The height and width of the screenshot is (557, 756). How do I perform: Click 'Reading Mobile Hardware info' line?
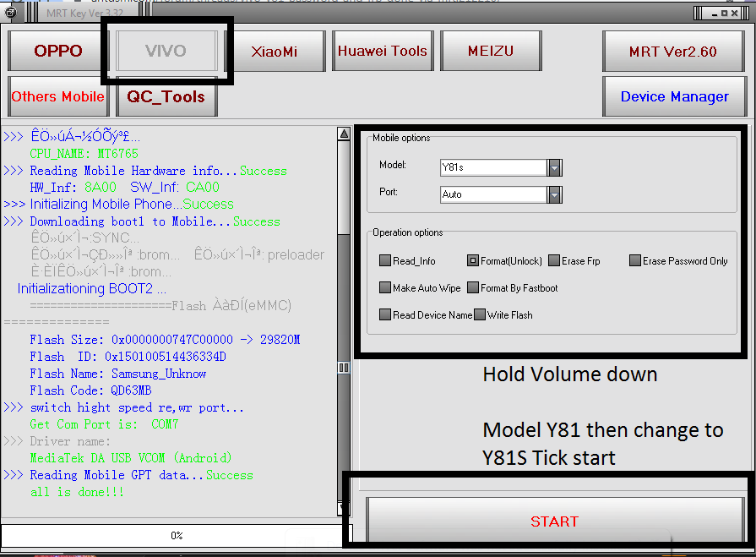click(x=145, y=172)
